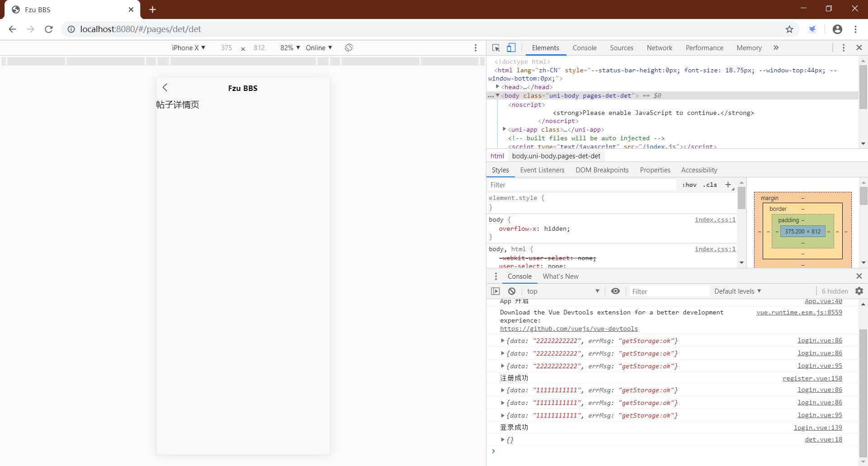Open console settings gear

tap(859, 291)
